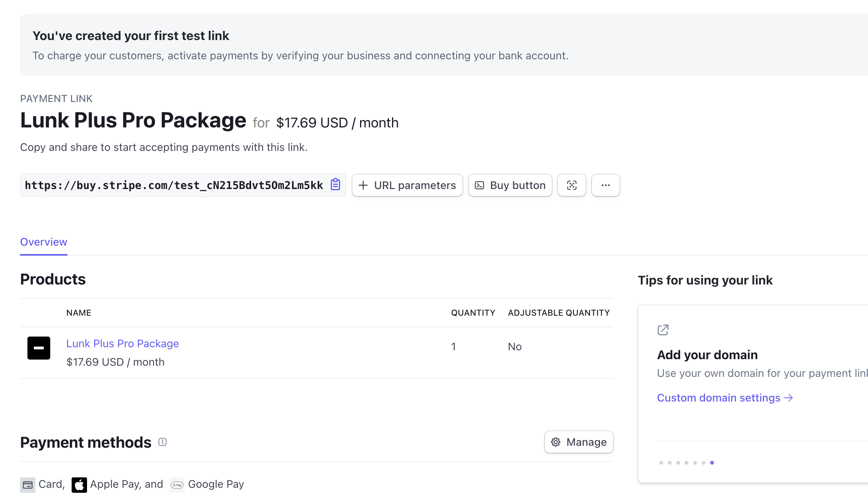Click the copy link icon
868x502 pixels.
[336, 185]
